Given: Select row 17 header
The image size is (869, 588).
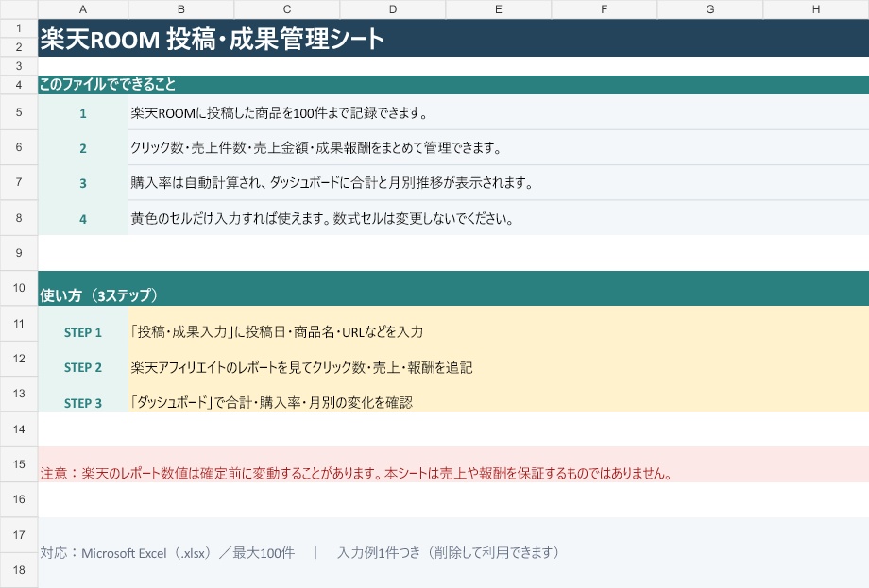Looking at the screenshot, I should coord(19,535).
